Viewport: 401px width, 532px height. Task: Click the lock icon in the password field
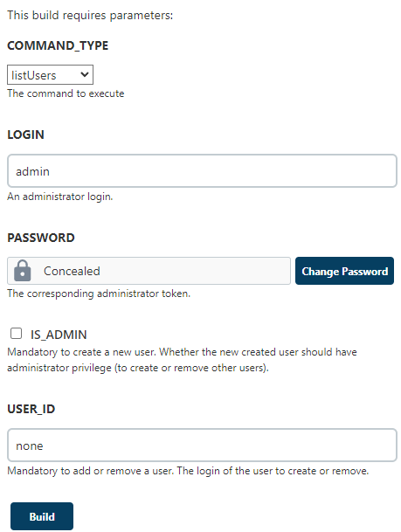coord(23,271)
